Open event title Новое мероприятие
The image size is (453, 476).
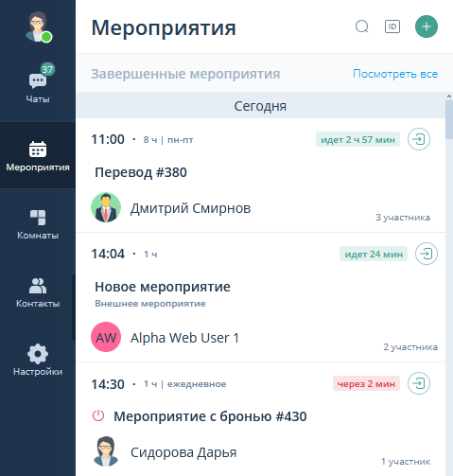click(163, 287)
